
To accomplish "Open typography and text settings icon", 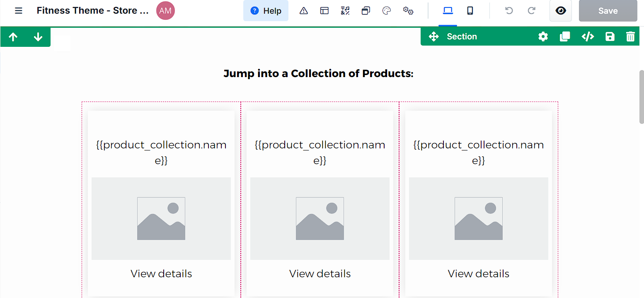I will (x=345, y=10).
